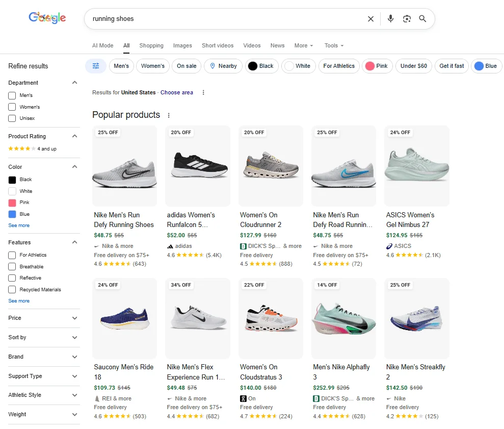Click the Google logo
This screenshot has height=429, width=504.
47,17
